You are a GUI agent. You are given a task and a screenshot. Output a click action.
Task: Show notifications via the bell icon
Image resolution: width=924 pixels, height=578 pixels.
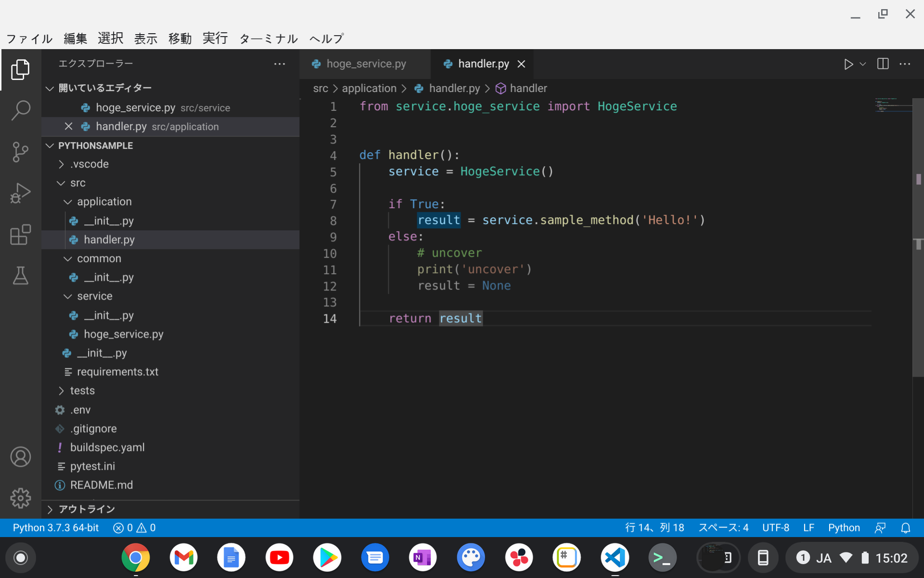pyautogui.click(x=906, y=527)
